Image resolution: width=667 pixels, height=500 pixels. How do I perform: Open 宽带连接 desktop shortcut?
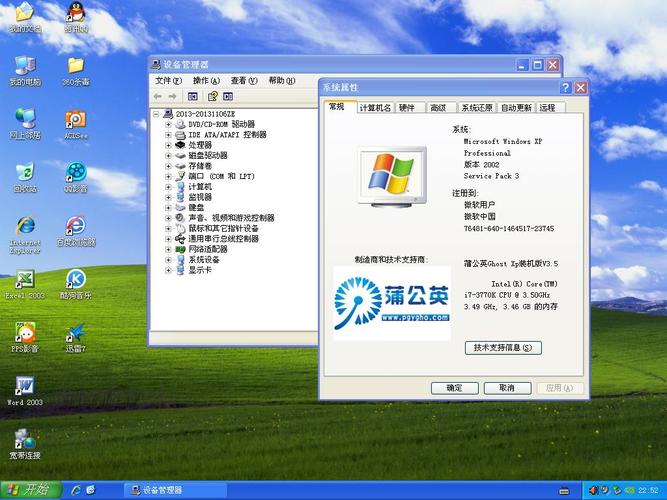(25, 444)
